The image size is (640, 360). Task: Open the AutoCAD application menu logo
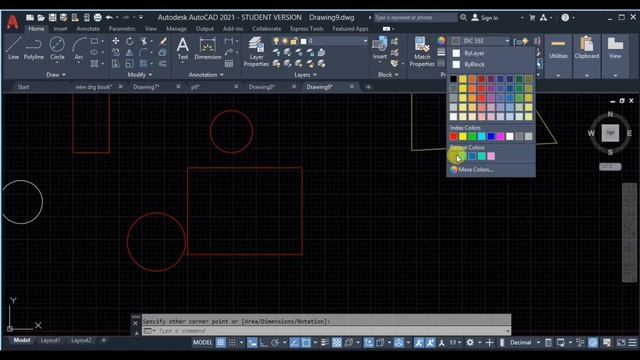(x=12, y=22)
